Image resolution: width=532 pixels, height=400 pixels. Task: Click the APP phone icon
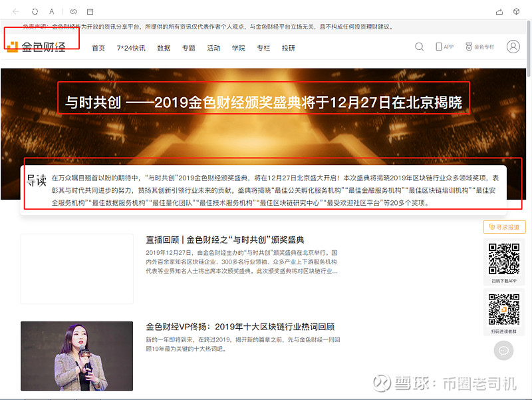[444, 47]
